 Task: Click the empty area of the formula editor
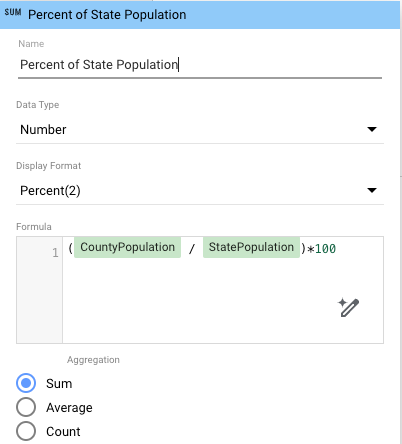[200, 300]
